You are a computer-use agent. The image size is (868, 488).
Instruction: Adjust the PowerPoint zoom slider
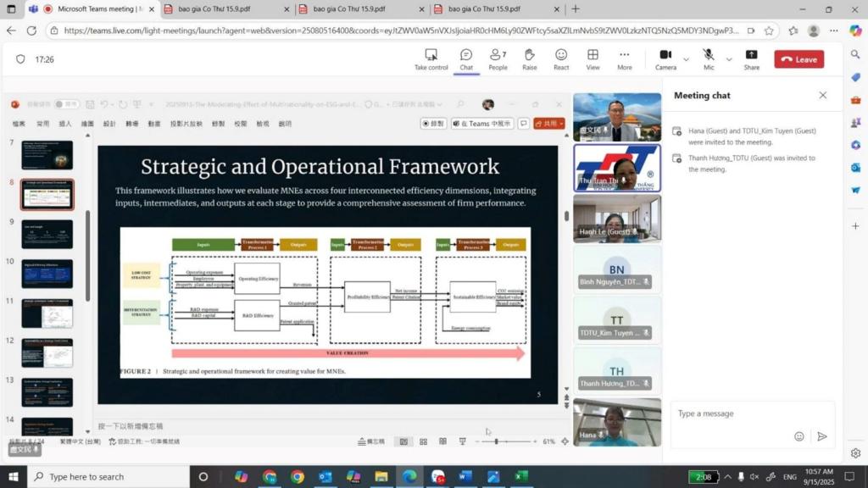pos(497,441)
